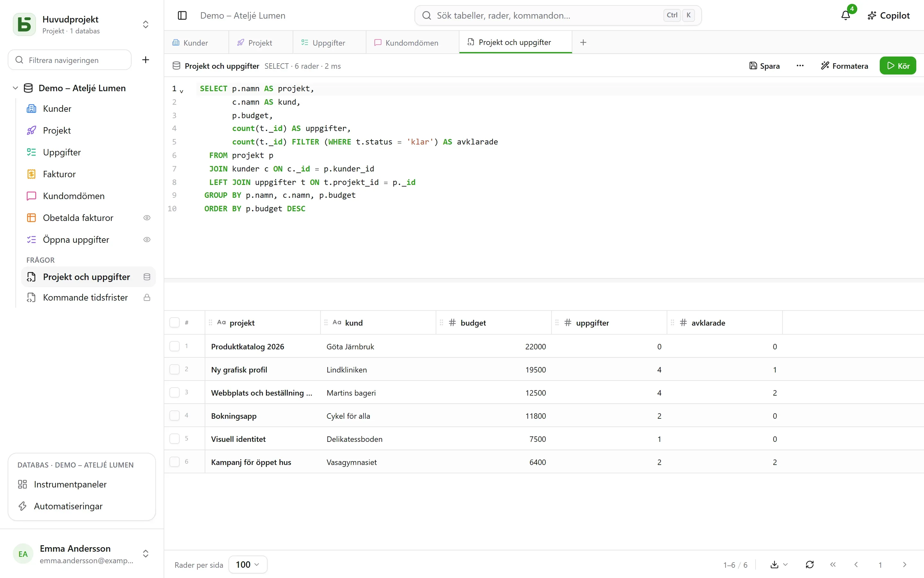The image size is (924, 578).
Task: Click the kund column header
Action: click(378, 323)
